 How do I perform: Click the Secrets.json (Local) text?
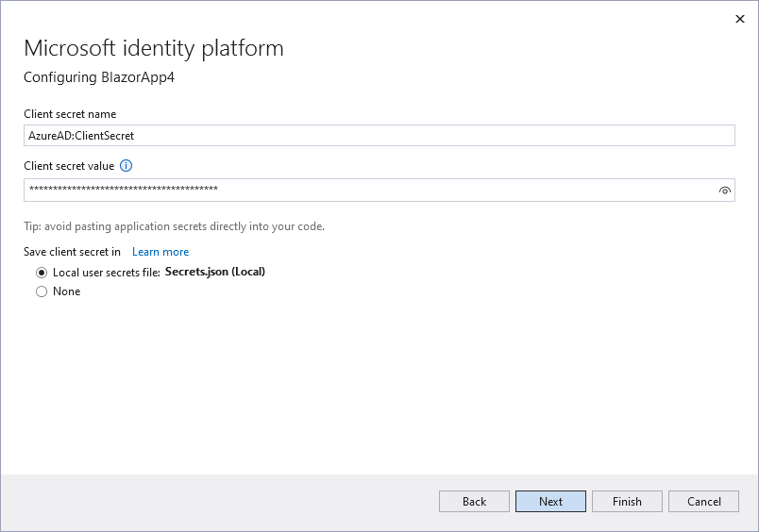pos(215,272)
